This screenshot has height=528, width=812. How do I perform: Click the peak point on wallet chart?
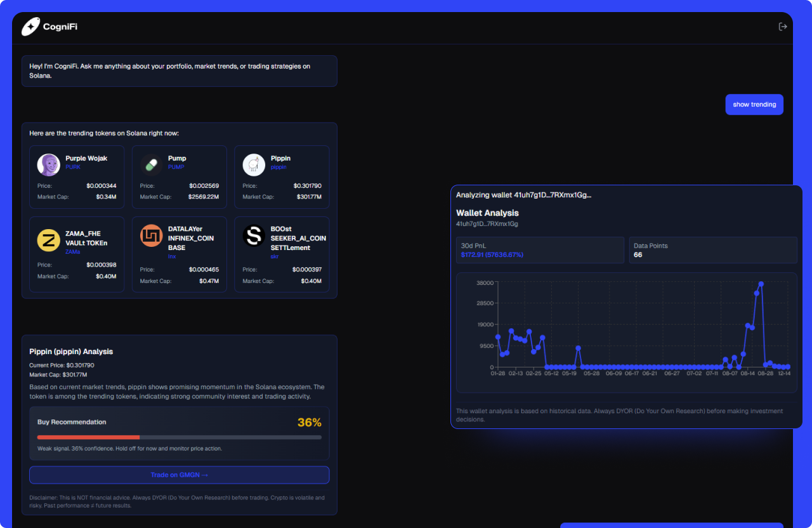click(x=761, y=284)
